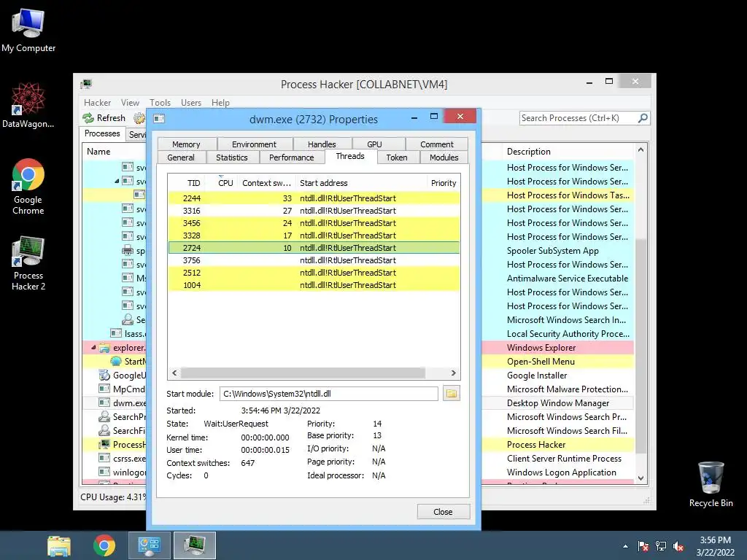This screenshot has width=747, height=560.
Task: Switch to the Comment tab
Action: [x=437, y=144]
